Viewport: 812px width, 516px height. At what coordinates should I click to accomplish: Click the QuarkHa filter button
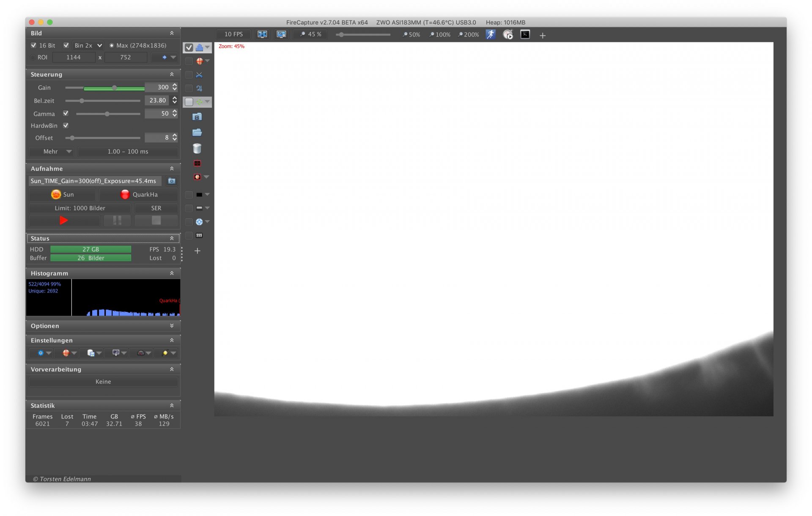pyautogui.click(x=139, y=194)
